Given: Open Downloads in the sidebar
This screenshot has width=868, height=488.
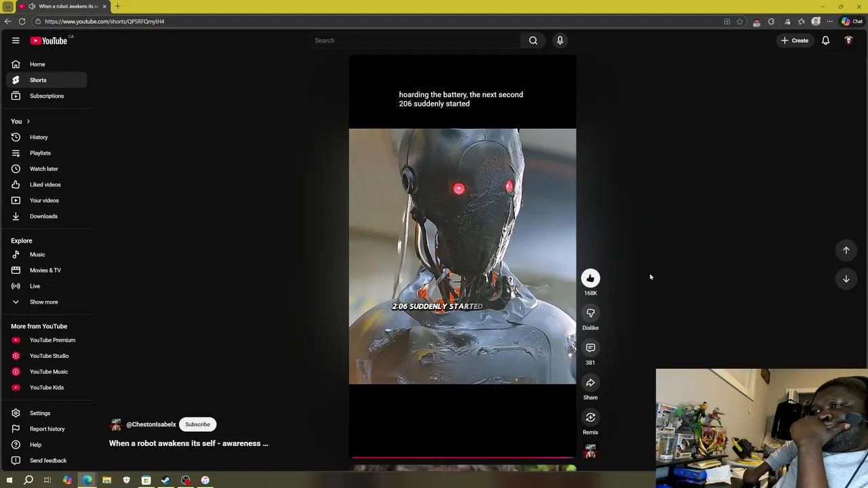Looking at the screenshot, I should click(x=47, y=216).
